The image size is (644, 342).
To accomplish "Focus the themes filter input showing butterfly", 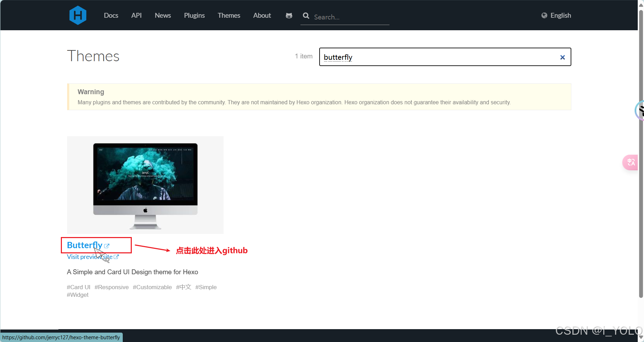I will point(417,57).
